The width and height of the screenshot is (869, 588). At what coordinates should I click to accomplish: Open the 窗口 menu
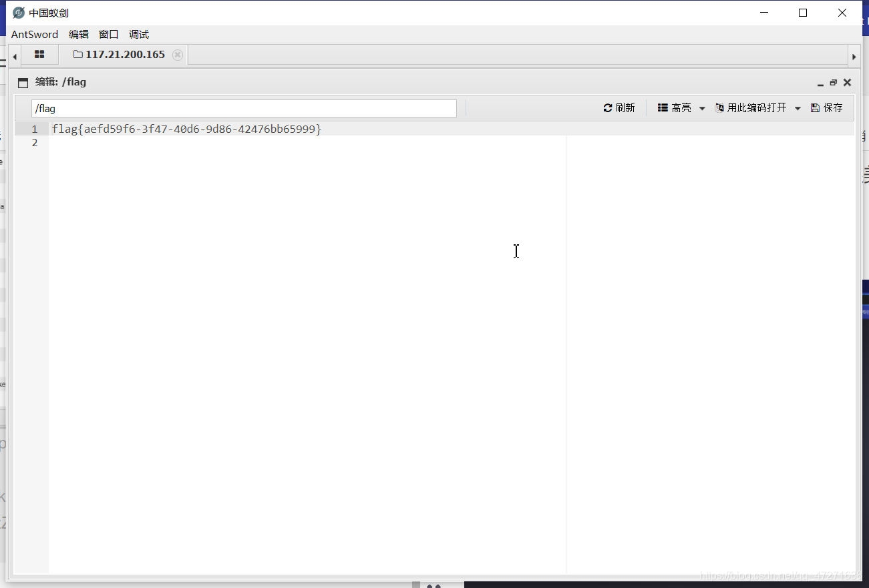click(109, 34)
